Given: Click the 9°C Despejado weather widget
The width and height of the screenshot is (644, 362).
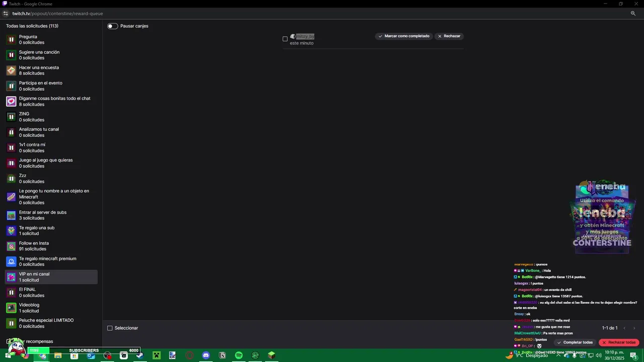Looking at the screenshot, I should coord(527,355).
